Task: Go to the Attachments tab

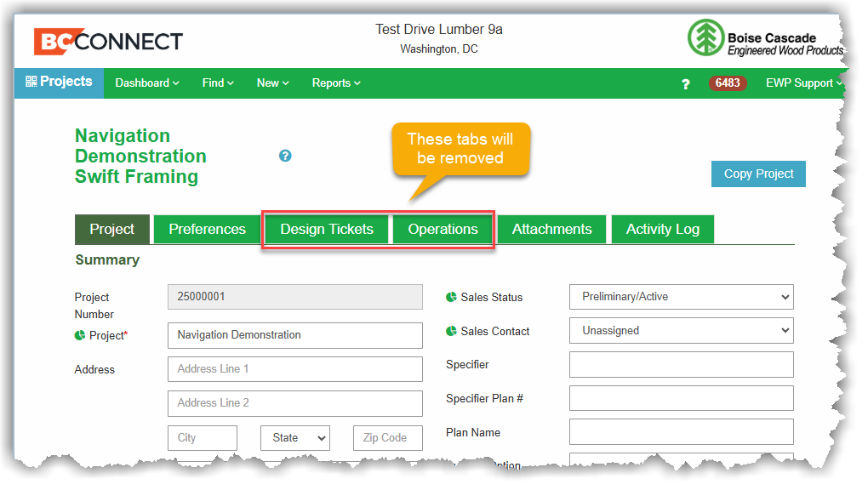Action: 551,230
